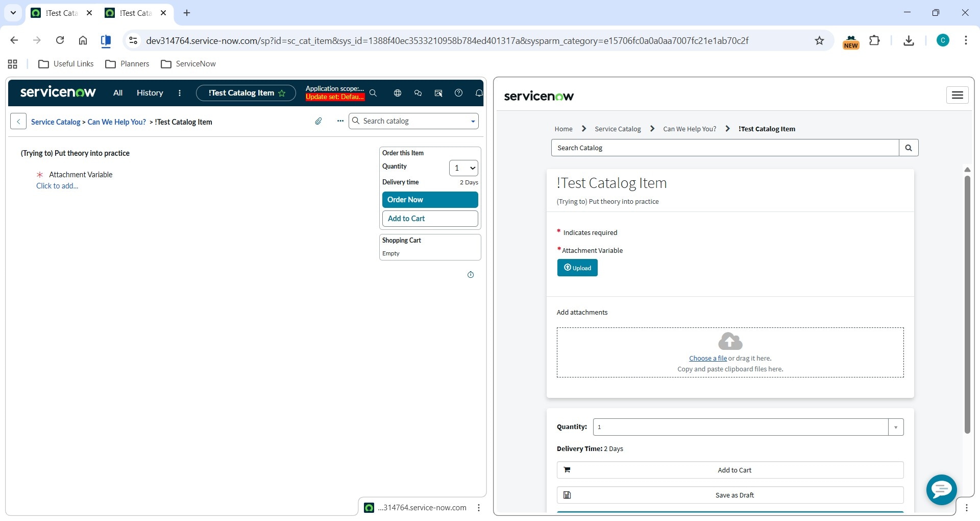Open the globe scope picker icon
Screen dimensions: 980x521
coord(398,93)
